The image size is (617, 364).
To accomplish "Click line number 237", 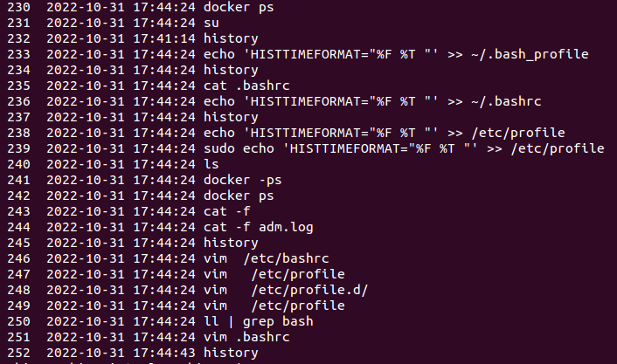I will pos(18,117).
